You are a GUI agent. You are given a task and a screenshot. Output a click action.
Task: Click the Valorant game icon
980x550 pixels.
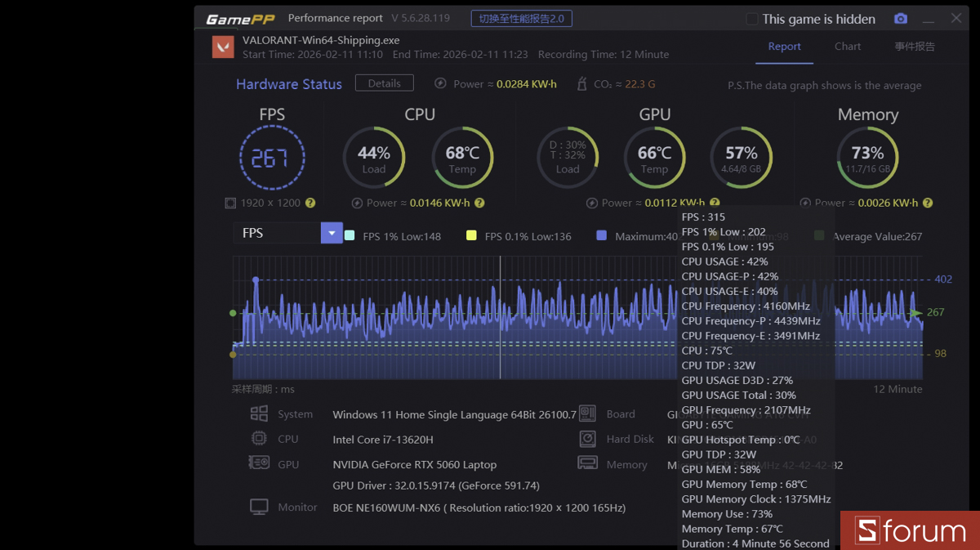(x=222, y=47)
